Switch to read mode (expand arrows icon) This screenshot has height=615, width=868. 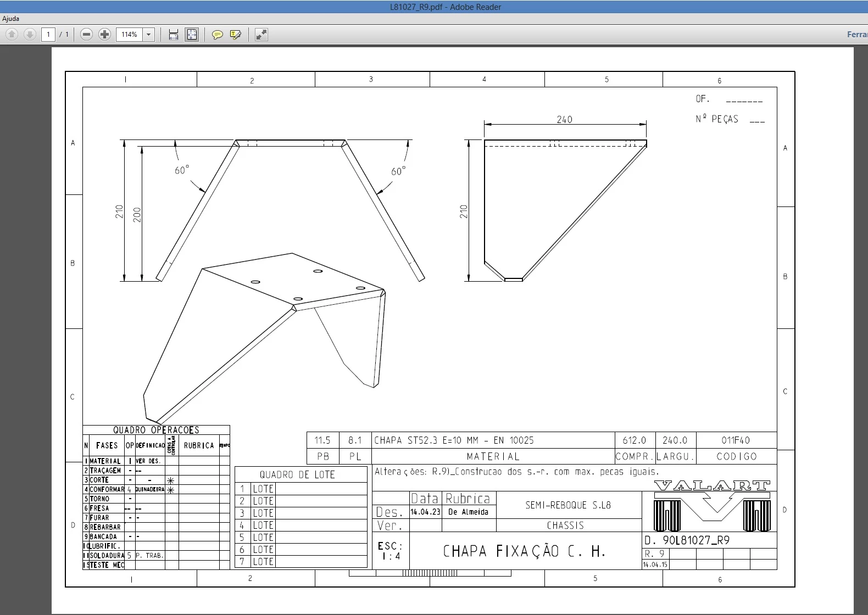coord(261,35)
